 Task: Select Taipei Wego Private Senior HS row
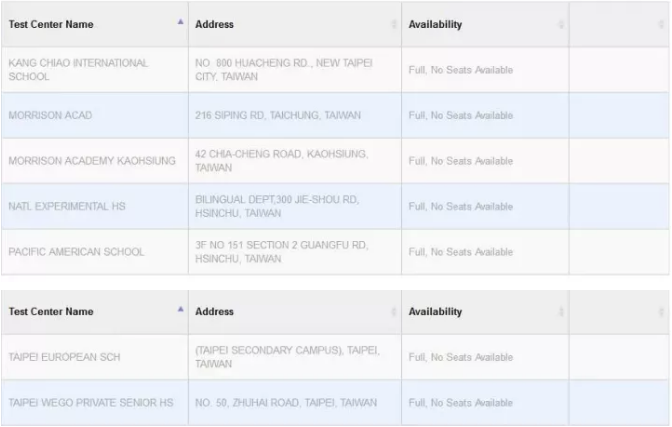click(x=335, y=403)
